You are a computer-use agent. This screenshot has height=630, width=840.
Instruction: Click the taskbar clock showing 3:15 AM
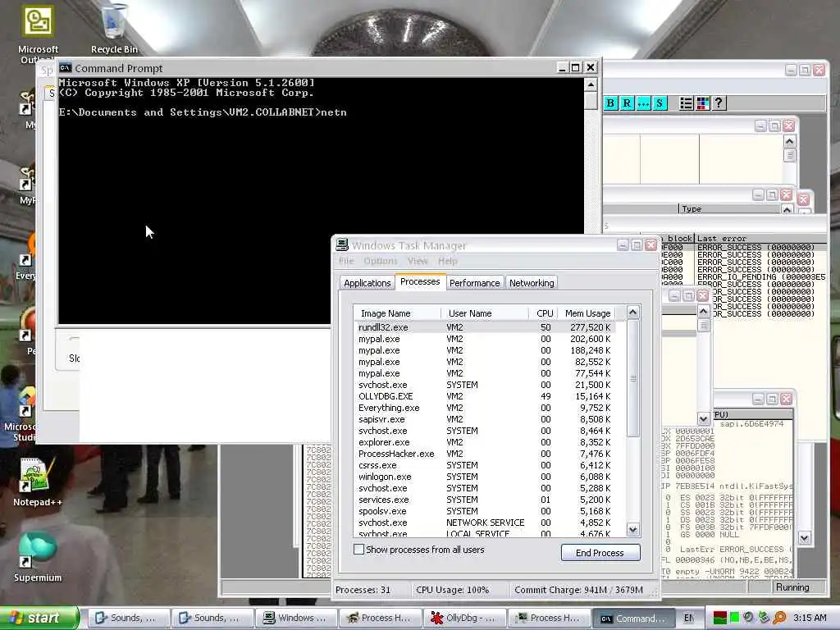click(810, 618)
